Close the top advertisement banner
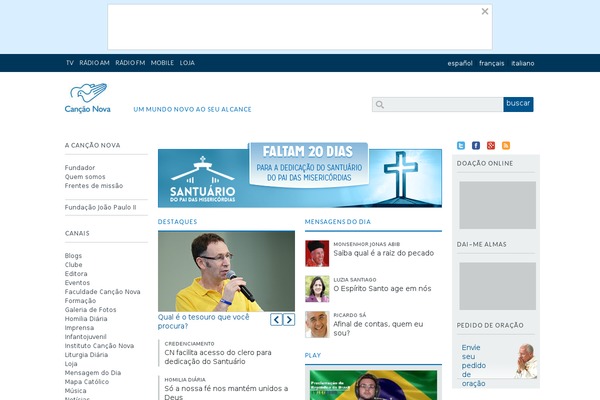 (485, 11)
